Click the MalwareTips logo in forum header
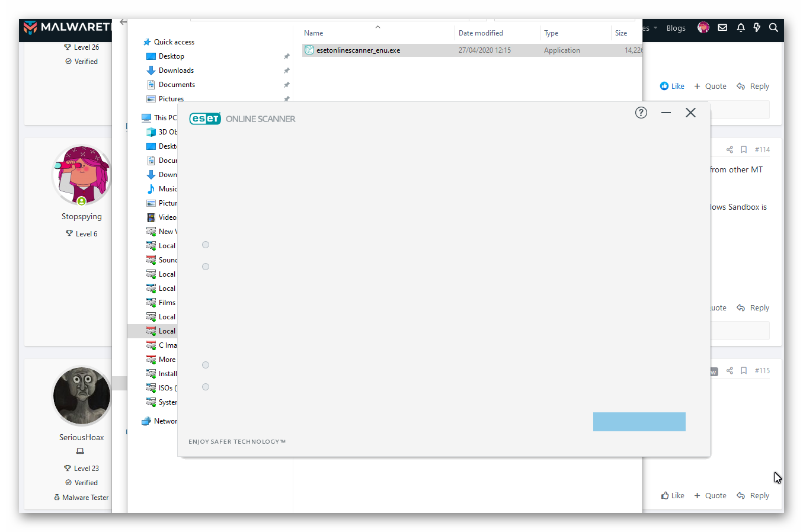Image resolution: width=803 pixels, height=532 pixels. pyautogui.click(x=67, y=27)
